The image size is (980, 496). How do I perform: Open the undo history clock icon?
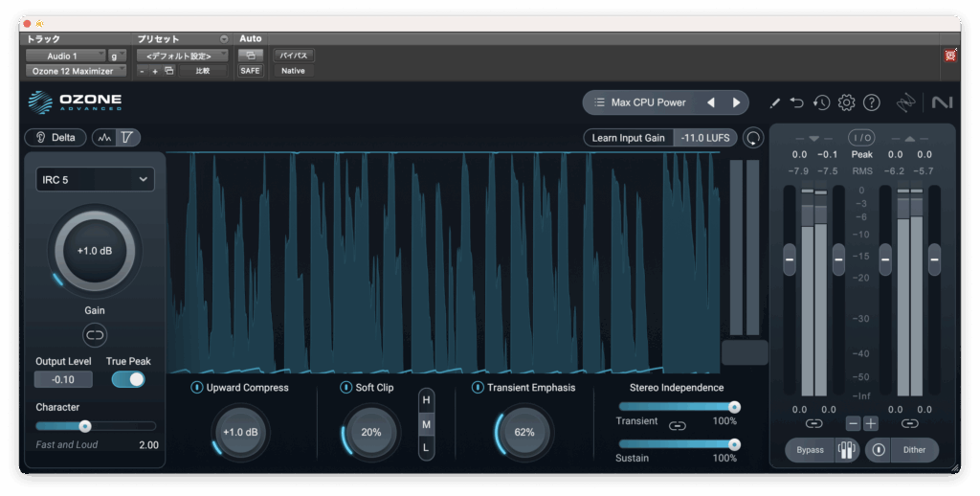(821, 102)
